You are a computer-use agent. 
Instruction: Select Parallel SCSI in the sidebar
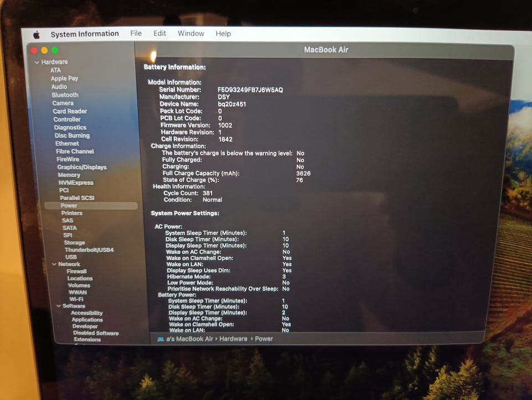pyautogui.click(x=78, y=198)
